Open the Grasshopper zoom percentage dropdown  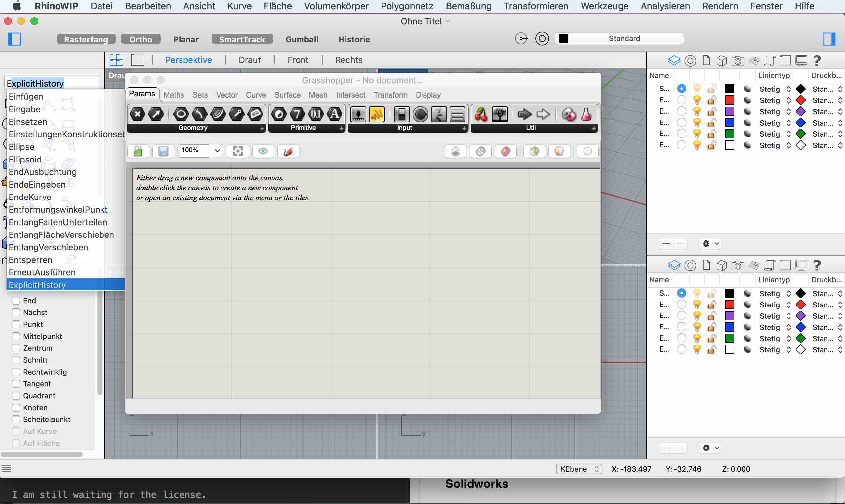217,150
